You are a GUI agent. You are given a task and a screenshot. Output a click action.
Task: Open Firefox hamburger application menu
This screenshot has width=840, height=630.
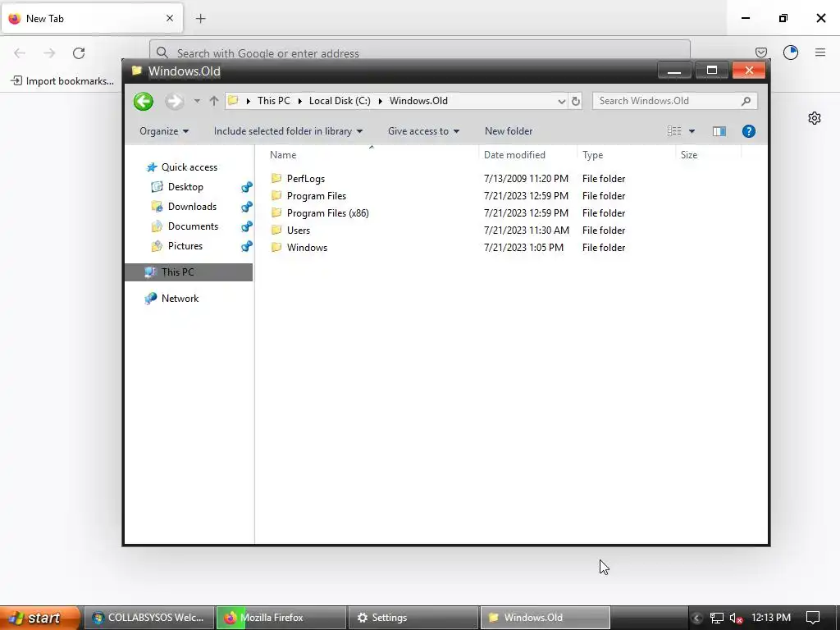pos(820,52)
